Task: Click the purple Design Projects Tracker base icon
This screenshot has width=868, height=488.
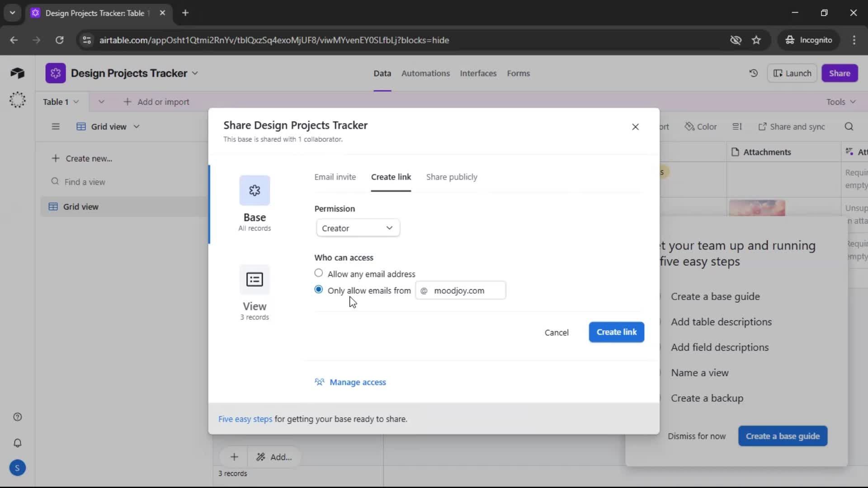Action: pyautogui.click(x=56, y=73)
